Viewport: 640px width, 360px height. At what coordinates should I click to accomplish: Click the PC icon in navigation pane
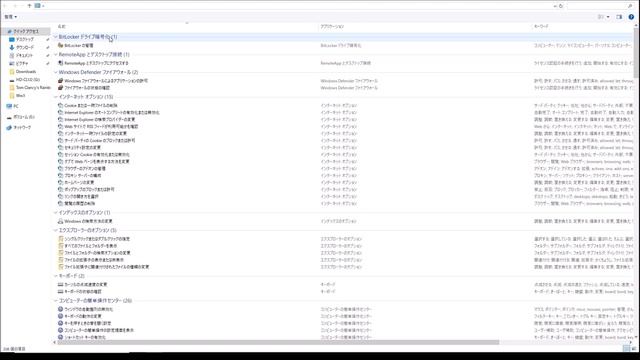pyautogui.click(x=9, y=106)
